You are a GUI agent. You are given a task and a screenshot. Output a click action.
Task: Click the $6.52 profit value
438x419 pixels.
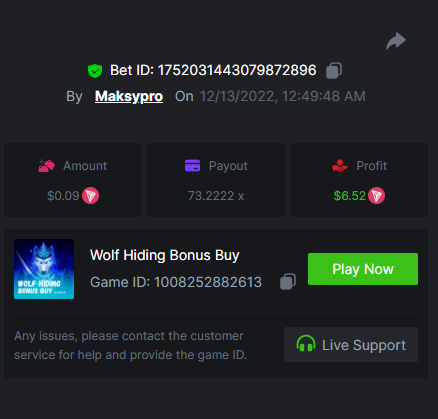click(350, 196)
